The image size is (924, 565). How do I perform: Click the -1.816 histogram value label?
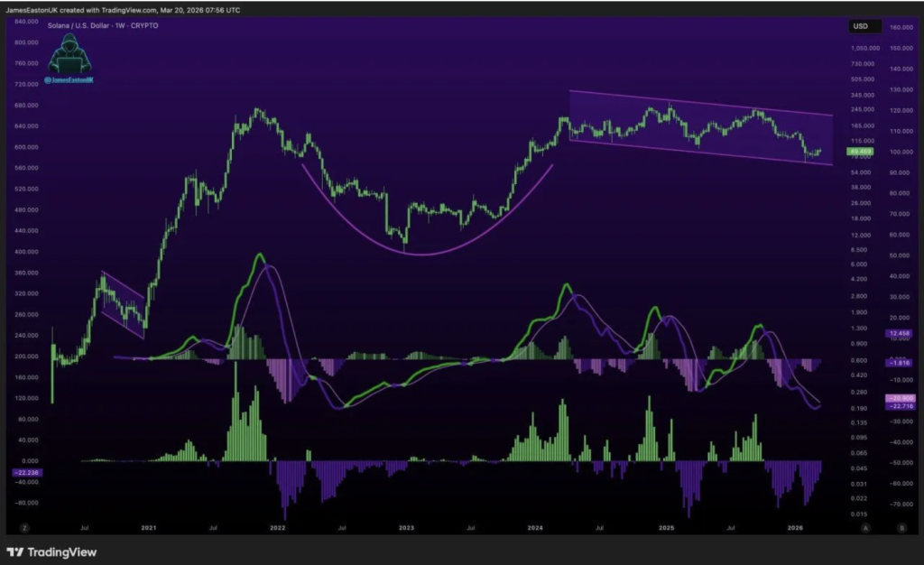[901, 361]
